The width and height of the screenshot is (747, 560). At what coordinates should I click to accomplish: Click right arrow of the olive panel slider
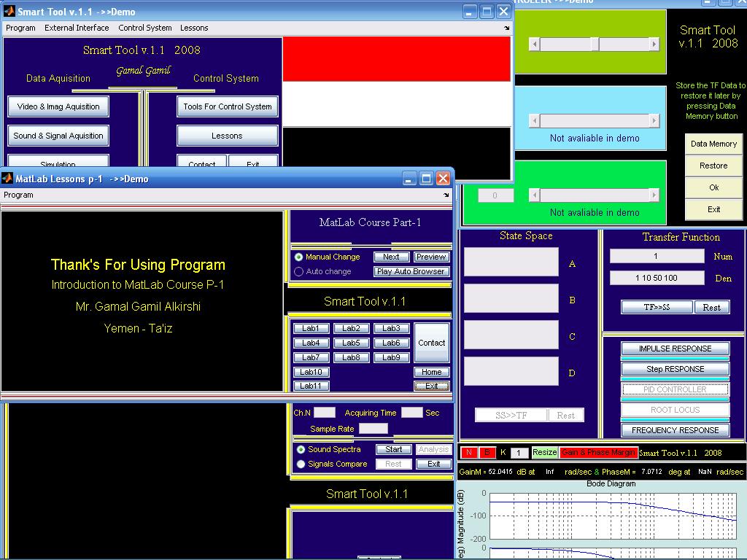[x=654, y=44]
